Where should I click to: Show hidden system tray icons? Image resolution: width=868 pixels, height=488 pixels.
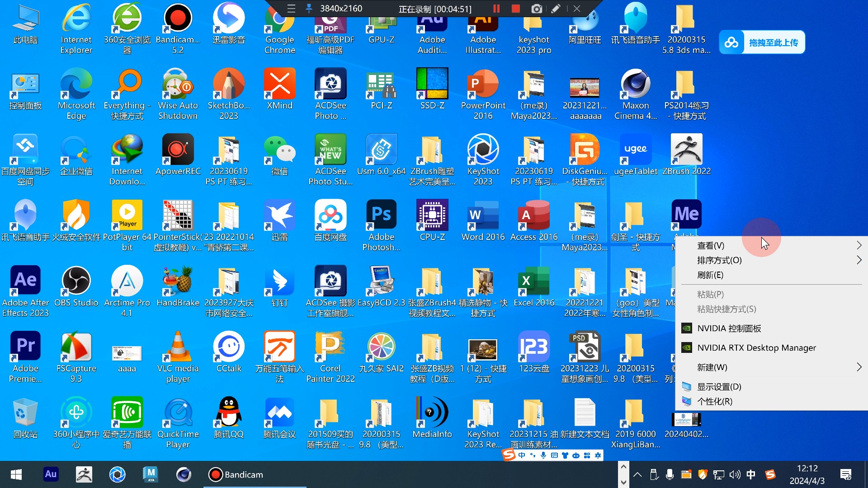point(637,474)
